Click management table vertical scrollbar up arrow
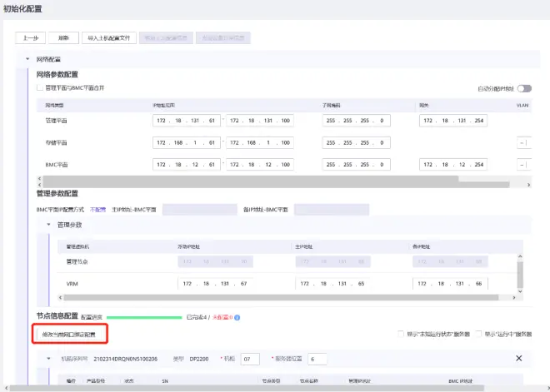This screenshot has height=392, width=550. [x=520, y=257]
